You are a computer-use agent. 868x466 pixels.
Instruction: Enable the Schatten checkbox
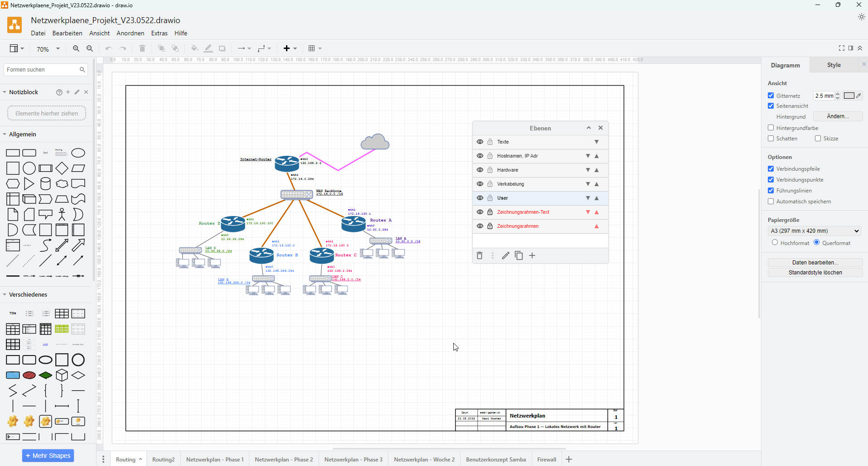click(771, 139)
